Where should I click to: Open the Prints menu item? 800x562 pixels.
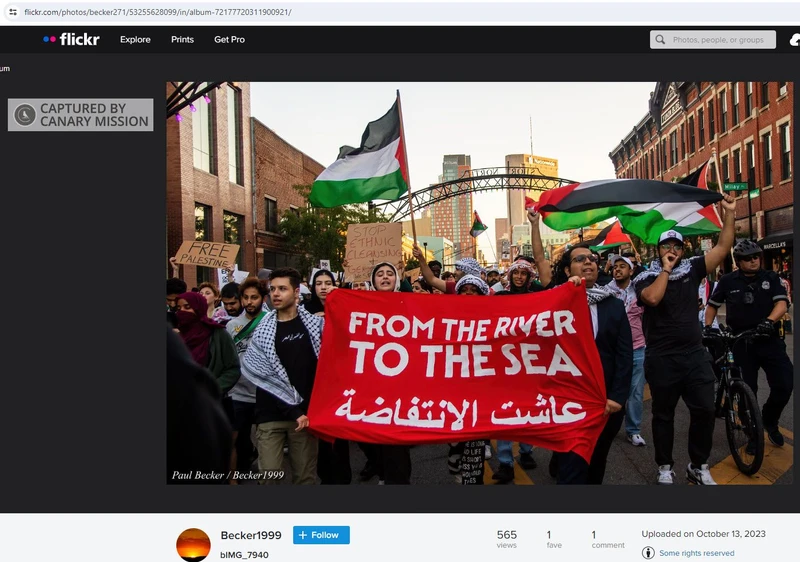tap(182, 40)
